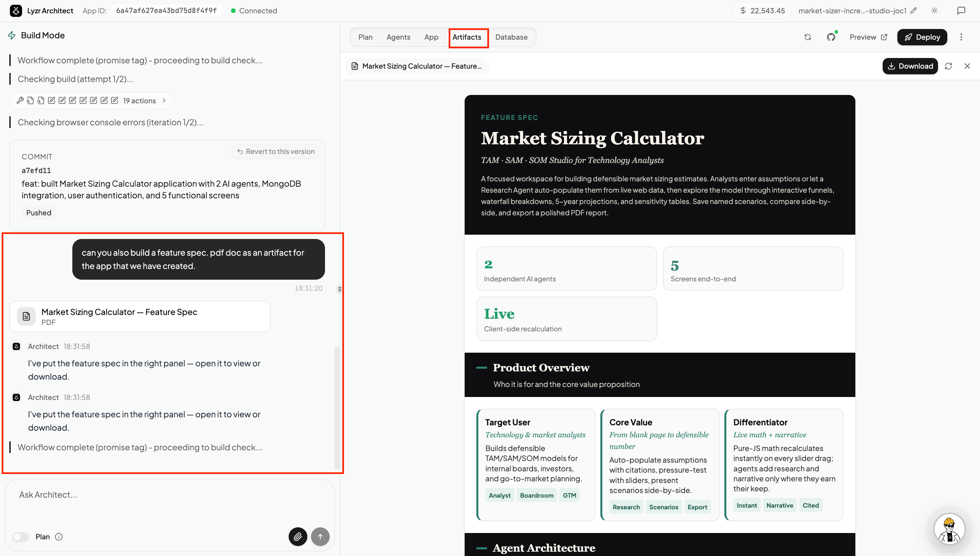
Task: Open the Market Sizing Calculator PDF card
Action: 140,316
